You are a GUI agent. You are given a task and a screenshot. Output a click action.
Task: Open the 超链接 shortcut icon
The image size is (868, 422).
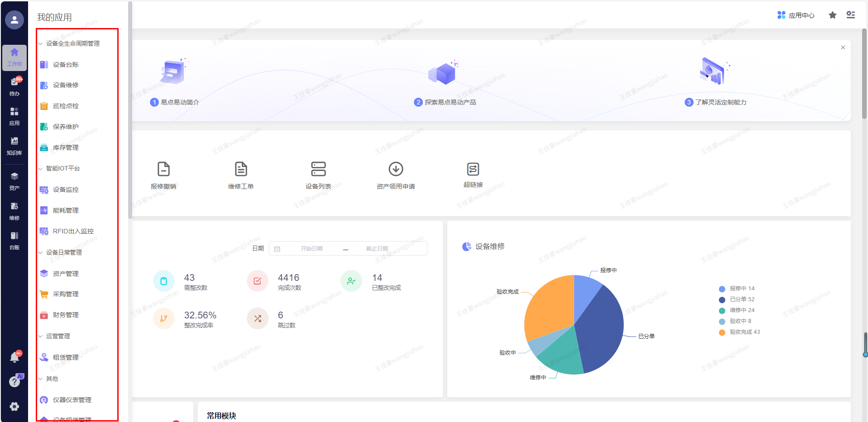[x=473, y=169]
